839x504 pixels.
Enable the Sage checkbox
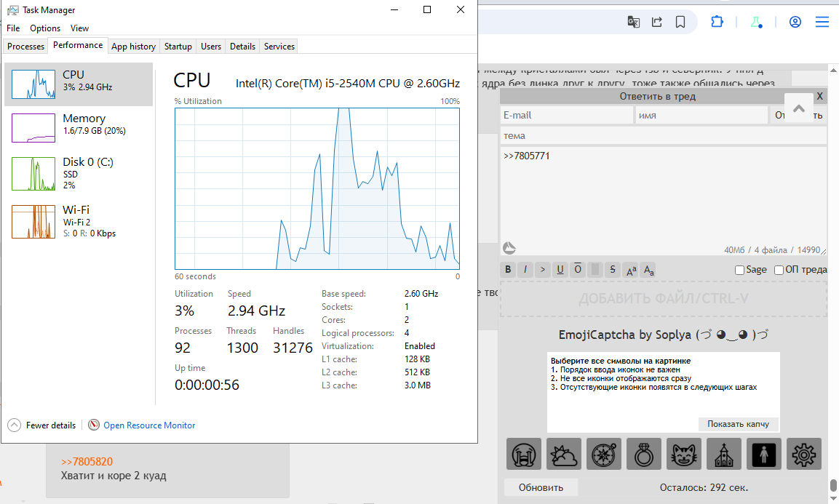[739, 271]
